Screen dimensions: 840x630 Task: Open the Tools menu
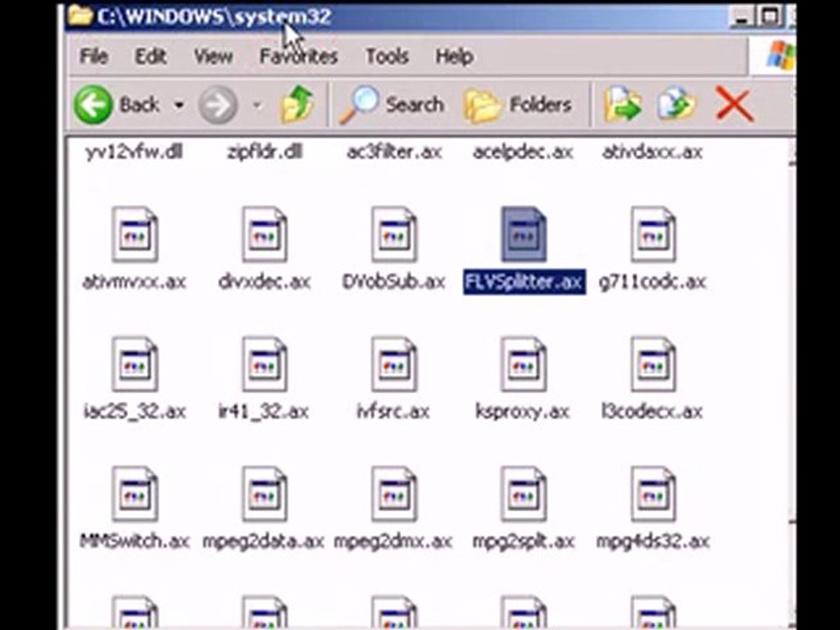(x=387, y=56)
